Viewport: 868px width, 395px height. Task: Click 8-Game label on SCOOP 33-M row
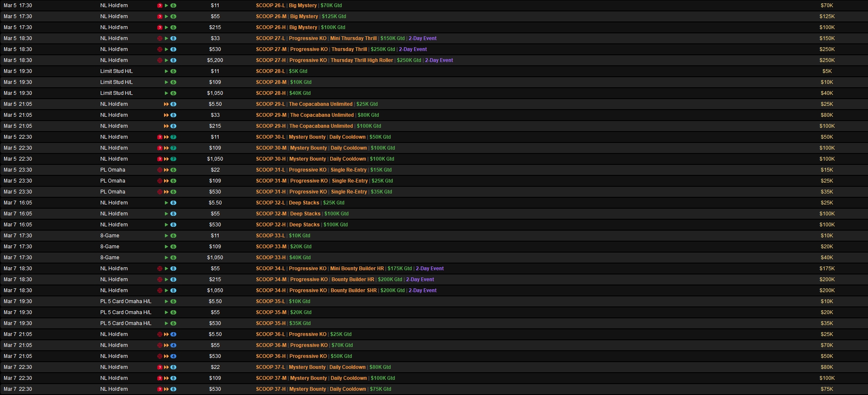110,247
